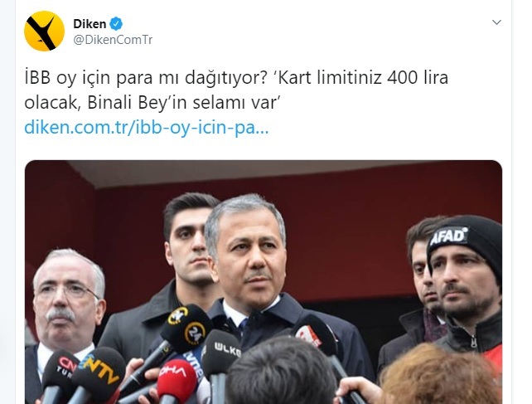
Task: Follow the diken.com.tr article link
Action: coord(146,128)
